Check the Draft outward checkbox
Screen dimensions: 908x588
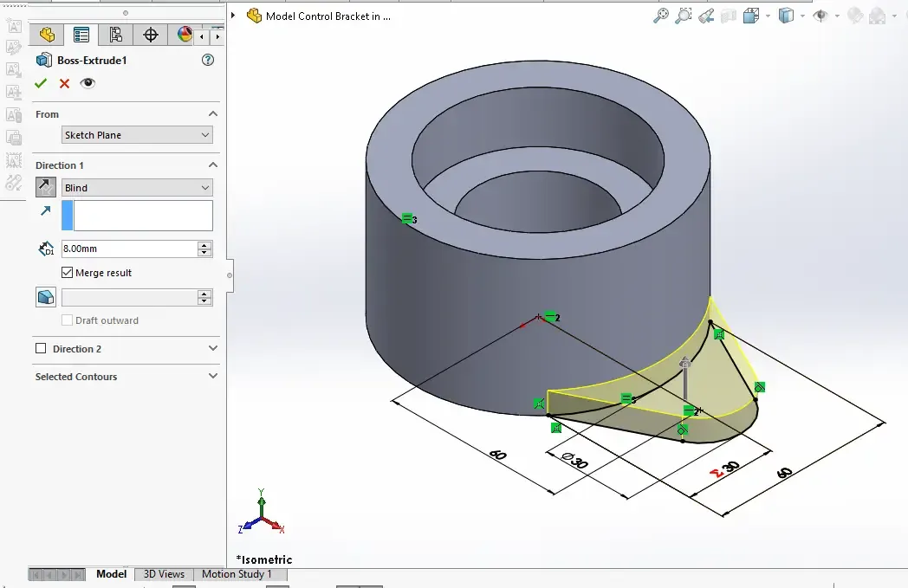(68, 320)
